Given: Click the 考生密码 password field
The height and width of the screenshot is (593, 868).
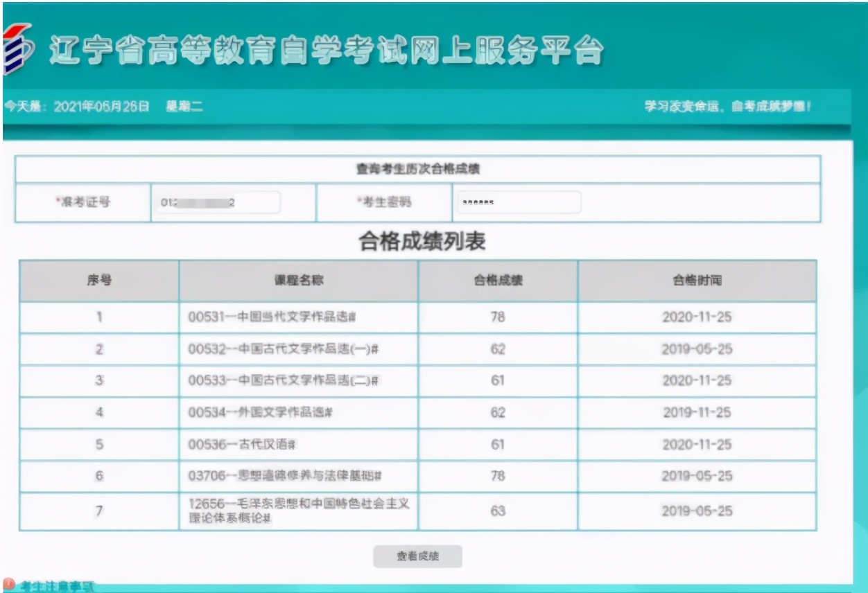Looking at the screenshot, I should tap(518, 202).
